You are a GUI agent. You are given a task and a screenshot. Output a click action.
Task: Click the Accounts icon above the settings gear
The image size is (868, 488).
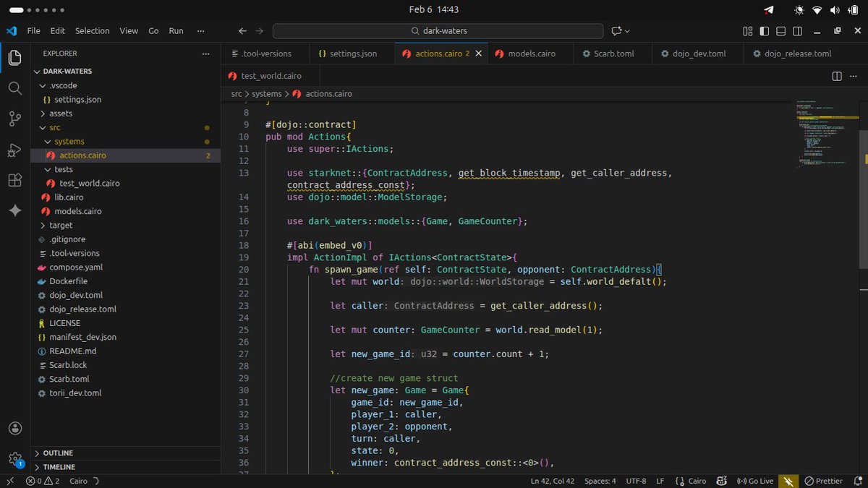pos(14,428)
